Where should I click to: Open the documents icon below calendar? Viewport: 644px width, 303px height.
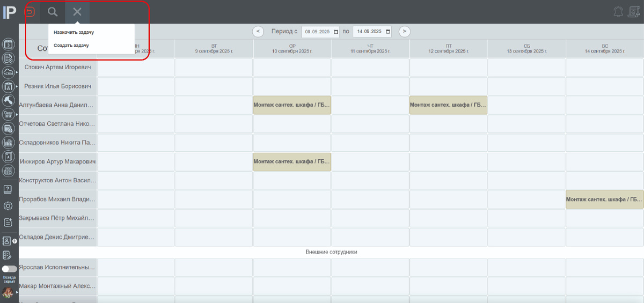point(9,58)
